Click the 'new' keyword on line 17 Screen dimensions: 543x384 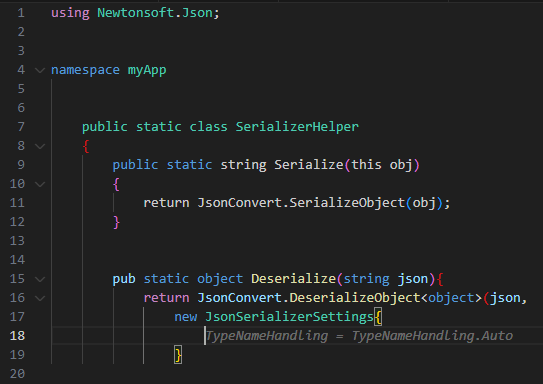186,317
